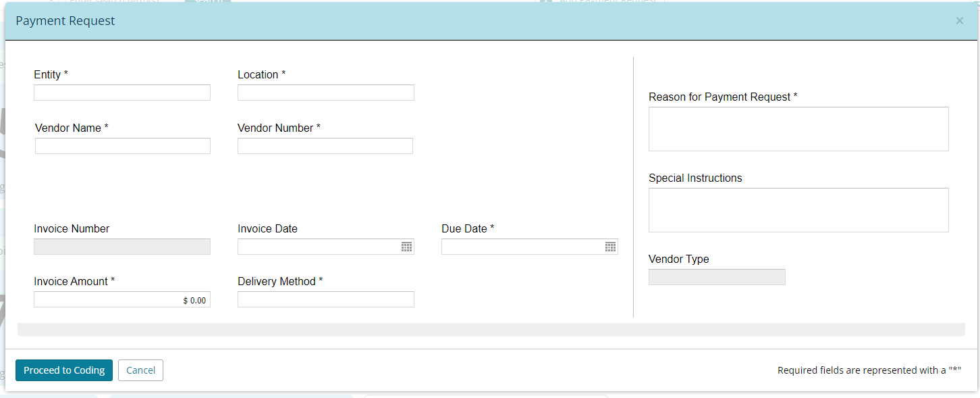Close the Payment Request dialog with X
980x398 pixels.
coord(959,21)
